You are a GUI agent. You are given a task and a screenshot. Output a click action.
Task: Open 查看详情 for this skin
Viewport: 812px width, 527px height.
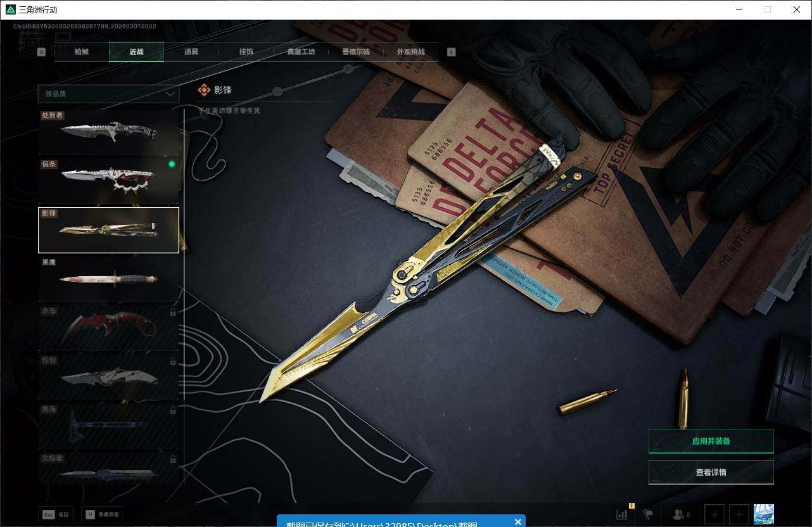pyautogui.click(x=711, y=472)
